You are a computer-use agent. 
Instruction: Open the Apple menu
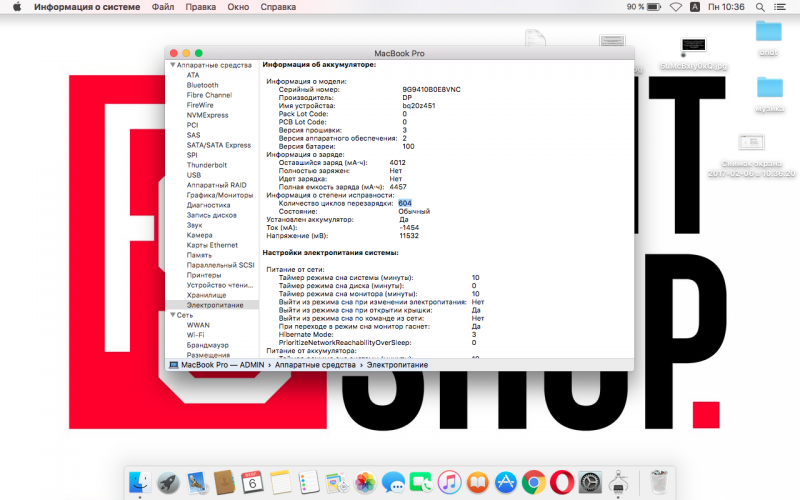click(x=16, y=7)
